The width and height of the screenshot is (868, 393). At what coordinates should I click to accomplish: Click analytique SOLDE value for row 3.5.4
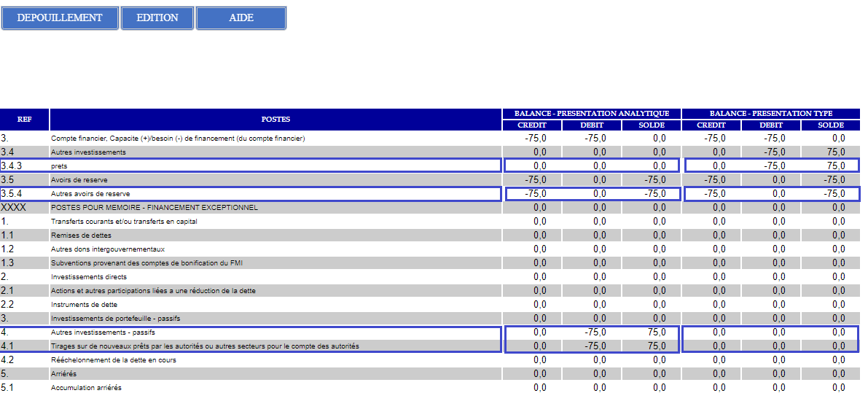[x=653, y=194]
